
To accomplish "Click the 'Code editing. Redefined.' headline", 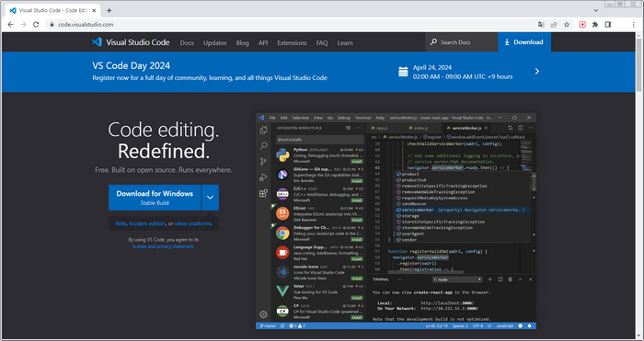I will click(x=164, y=141).
